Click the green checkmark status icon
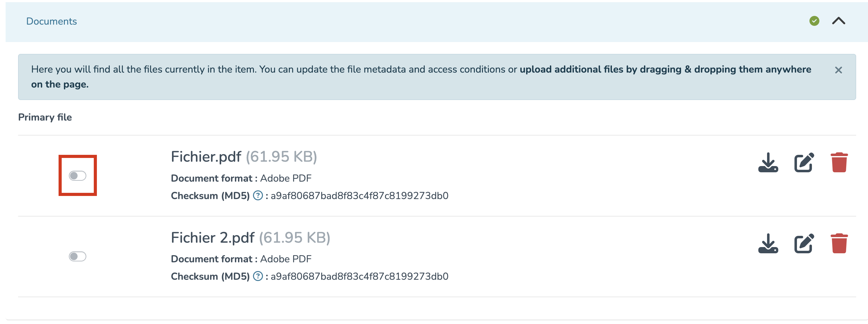 pyautogui.click(x=814, y=21)
